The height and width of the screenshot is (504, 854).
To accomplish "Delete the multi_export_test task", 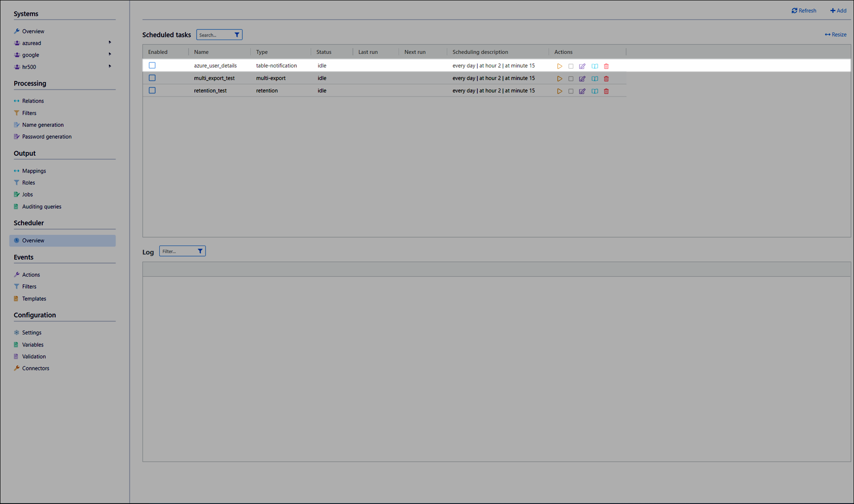I will pos(606,79).
